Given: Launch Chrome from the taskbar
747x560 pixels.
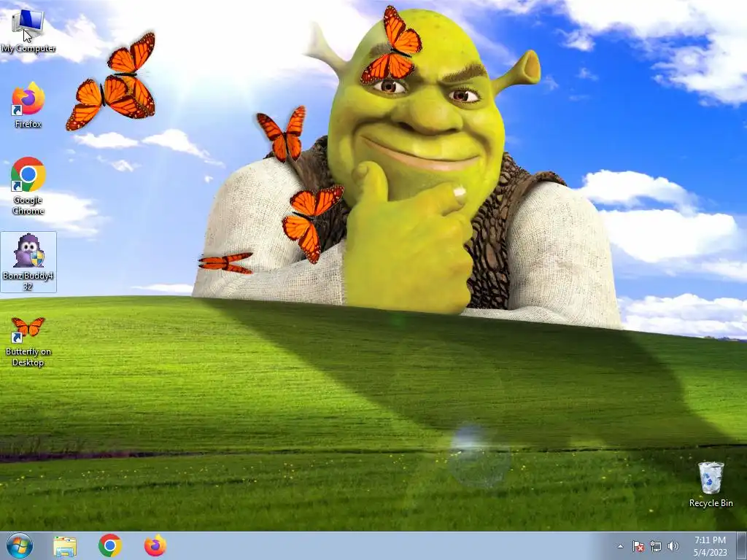Looking at the screenshot, I should (x=110, y=545).
